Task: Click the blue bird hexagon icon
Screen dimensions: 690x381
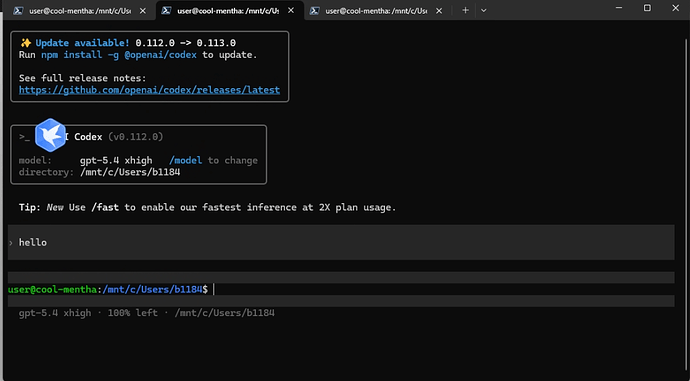Action: tap(50, 135)
